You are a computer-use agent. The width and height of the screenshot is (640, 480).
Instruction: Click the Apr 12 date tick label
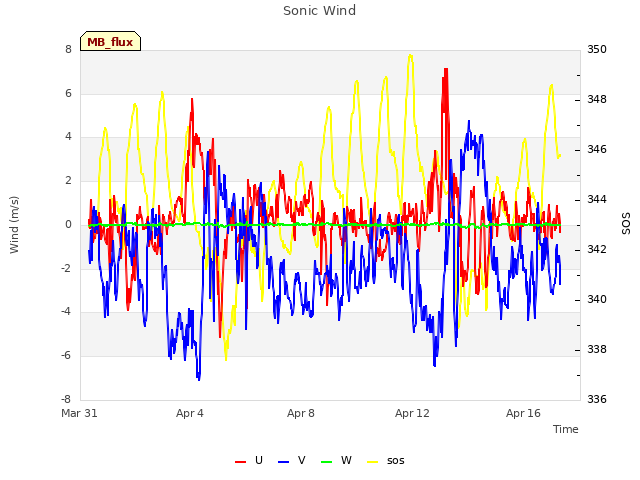click(412, 413)
